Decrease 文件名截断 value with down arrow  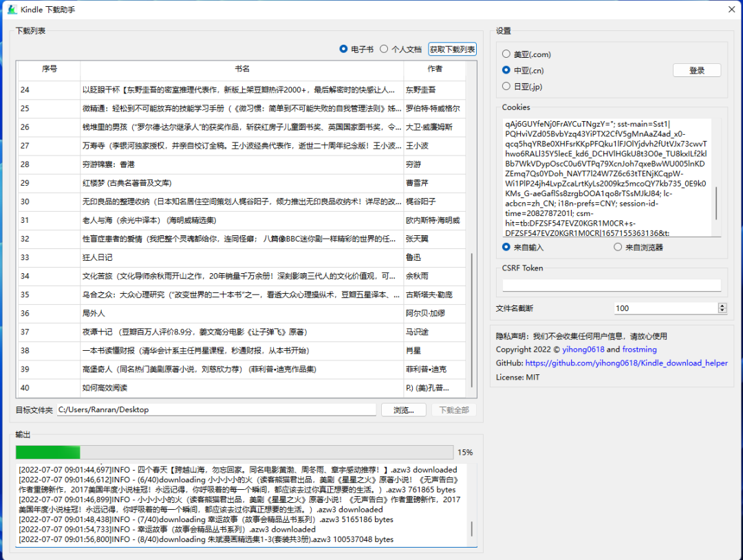(722, 311)
